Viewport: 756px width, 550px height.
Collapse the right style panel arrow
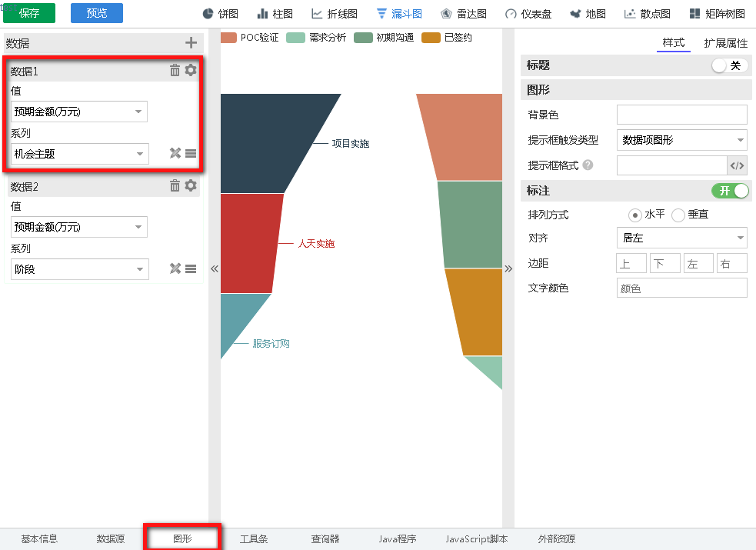[508, 269]
